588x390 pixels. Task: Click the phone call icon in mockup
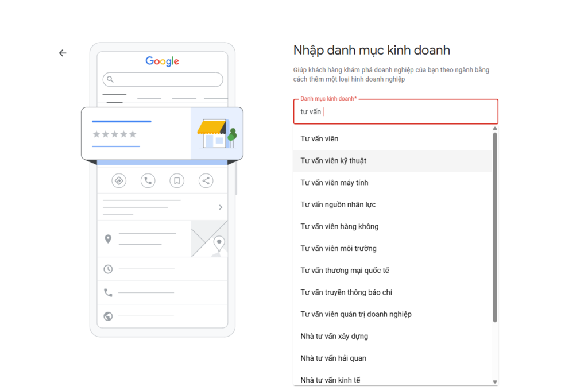[148, 180]
